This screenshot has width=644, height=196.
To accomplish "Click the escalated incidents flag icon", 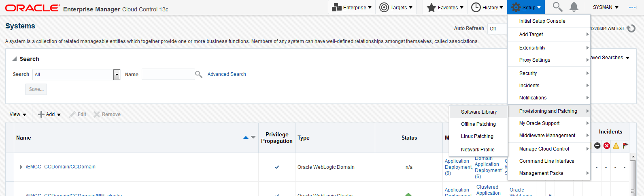I will (625, 145).
